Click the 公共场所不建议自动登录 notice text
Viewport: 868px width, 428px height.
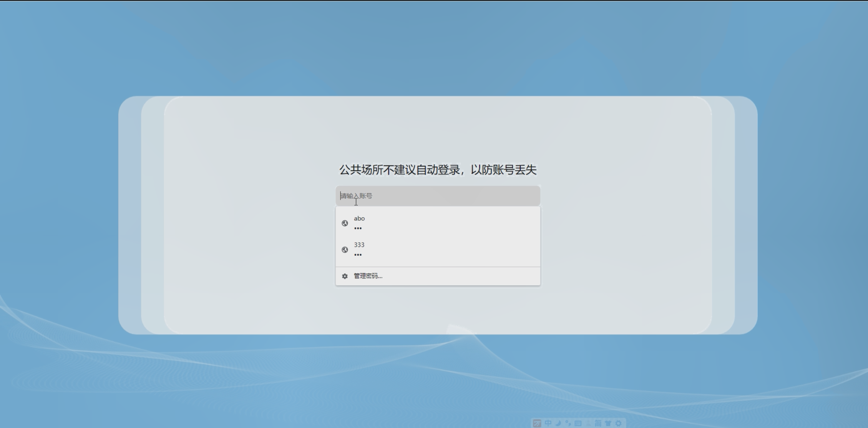tap(438, 170)
